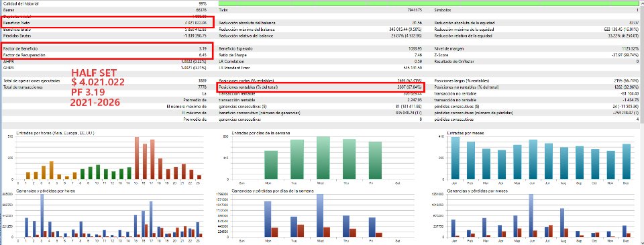Click 'beneficio consecutivo (número de ganancias)' label
This screenshot has height=245, width=644.
(260, 113)
